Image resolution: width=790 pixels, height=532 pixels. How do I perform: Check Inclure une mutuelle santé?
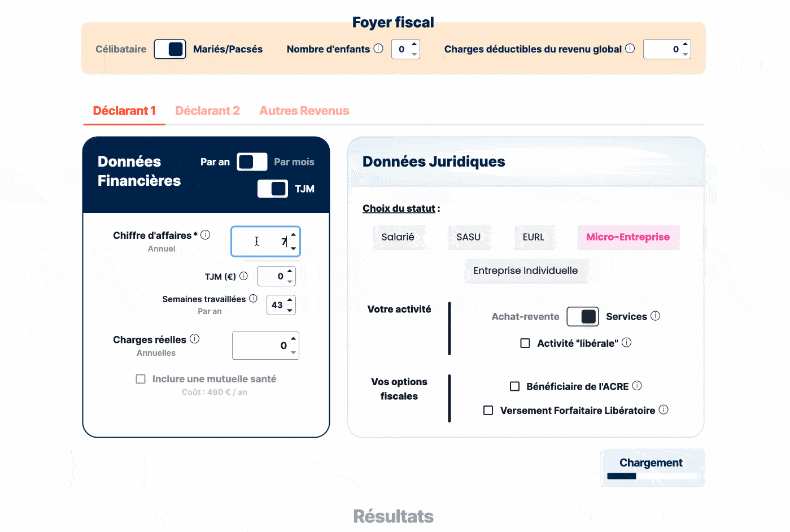140,378
